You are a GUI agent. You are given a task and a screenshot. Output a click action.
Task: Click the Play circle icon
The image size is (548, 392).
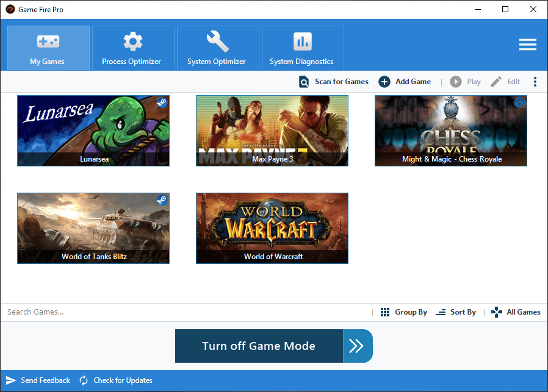click(456, 82)
